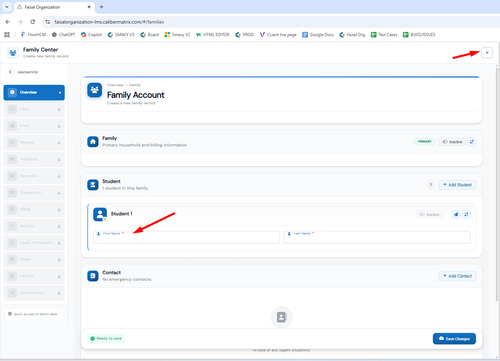Image resolution: width=500 pixels, height=361 pixels.
Task: Open the Board bookmark
Action: tap(150, 34)
